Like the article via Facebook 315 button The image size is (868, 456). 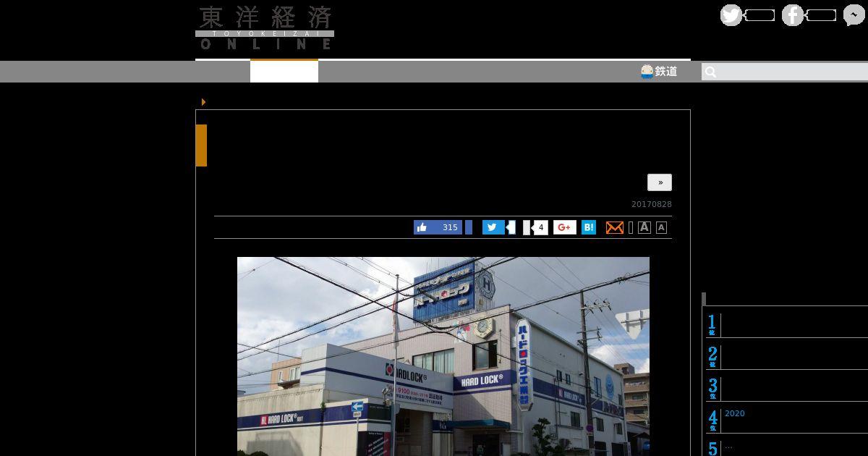[x=438, y=227]
